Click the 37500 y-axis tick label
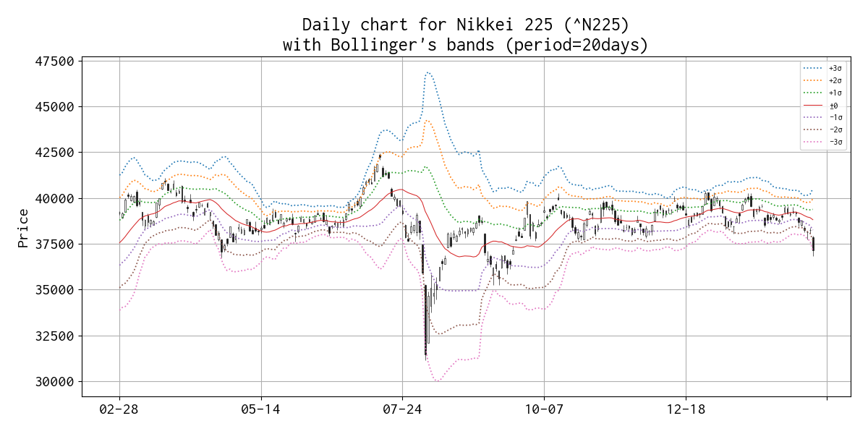 click(x=54, y=244)
